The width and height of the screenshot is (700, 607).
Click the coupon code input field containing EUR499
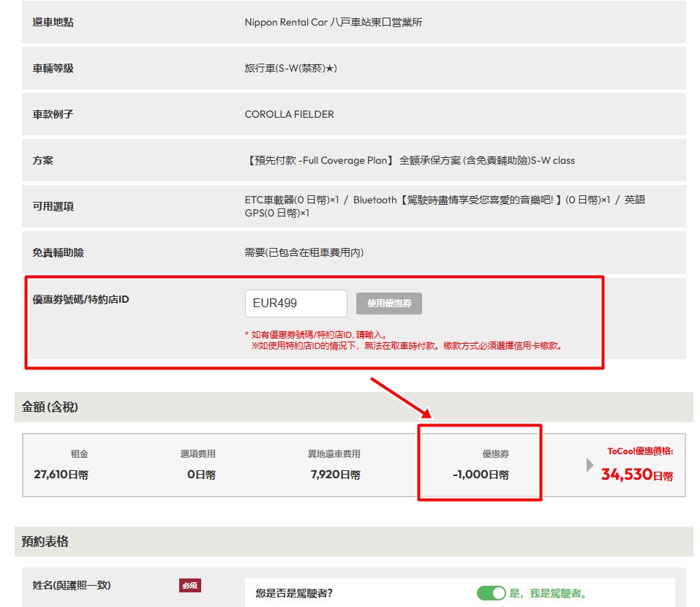click(x=296, y=303)
